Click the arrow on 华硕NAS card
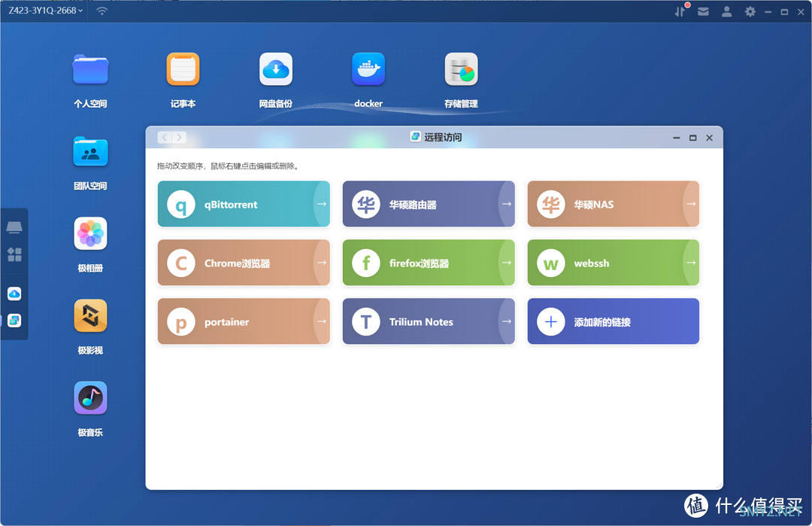The width and height of the screenshot is (812, 526). coord(692,204)
